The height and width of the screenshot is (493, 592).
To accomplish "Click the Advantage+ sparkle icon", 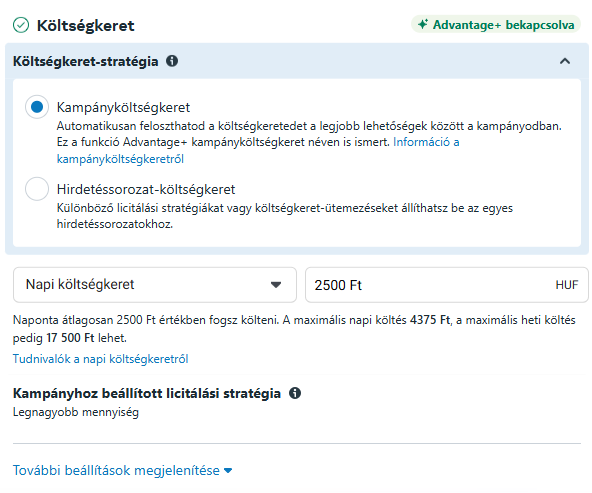I will 423,24.
